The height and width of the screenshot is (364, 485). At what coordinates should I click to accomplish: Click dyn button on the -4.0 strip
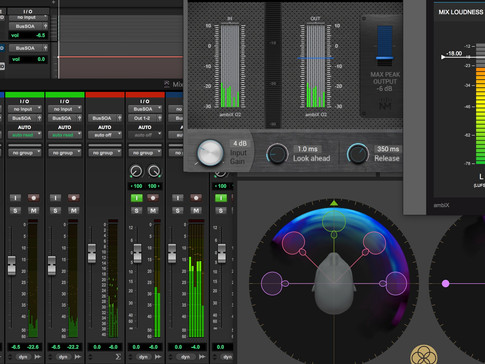pyautogui.click(x=186, y=357)
